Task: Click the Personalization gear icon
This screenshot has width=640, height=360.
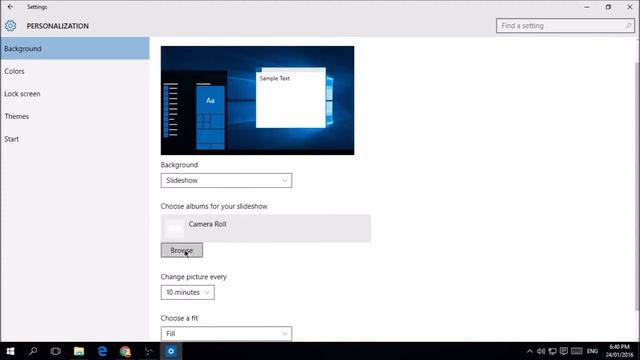Action: [11, 26]
